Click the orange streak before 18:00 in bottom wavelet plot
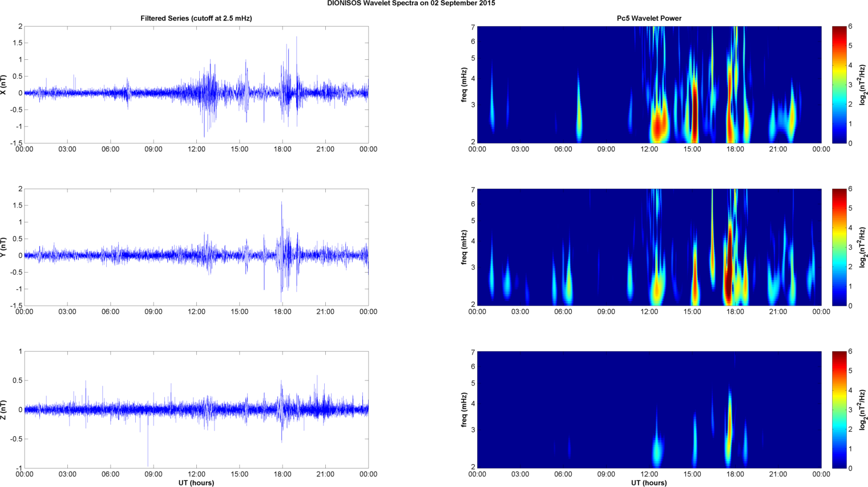The width and height of the screenshot is (868, 487). [x=729, y=422]
